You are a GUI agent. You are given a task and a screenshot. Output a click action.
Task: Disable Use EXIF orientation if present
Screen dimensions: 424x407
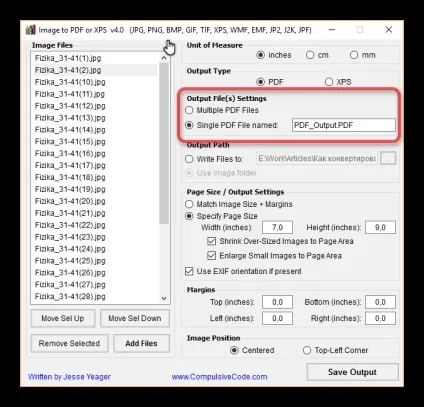click(x=189, y=271)
